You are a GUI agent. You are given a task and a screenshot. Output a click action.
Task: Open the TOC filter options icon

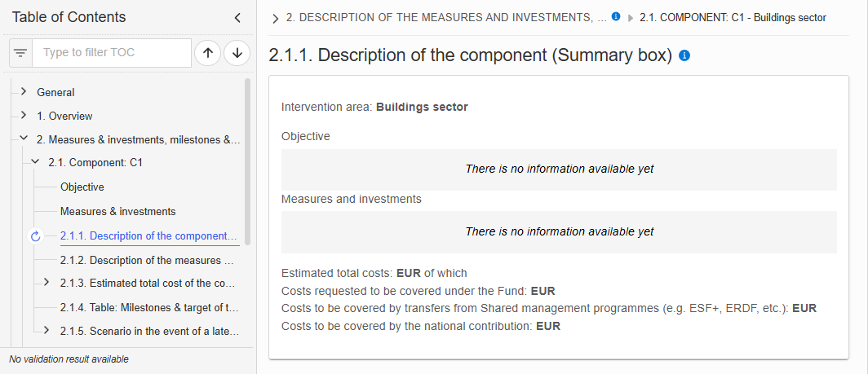(x=20, y=53)
